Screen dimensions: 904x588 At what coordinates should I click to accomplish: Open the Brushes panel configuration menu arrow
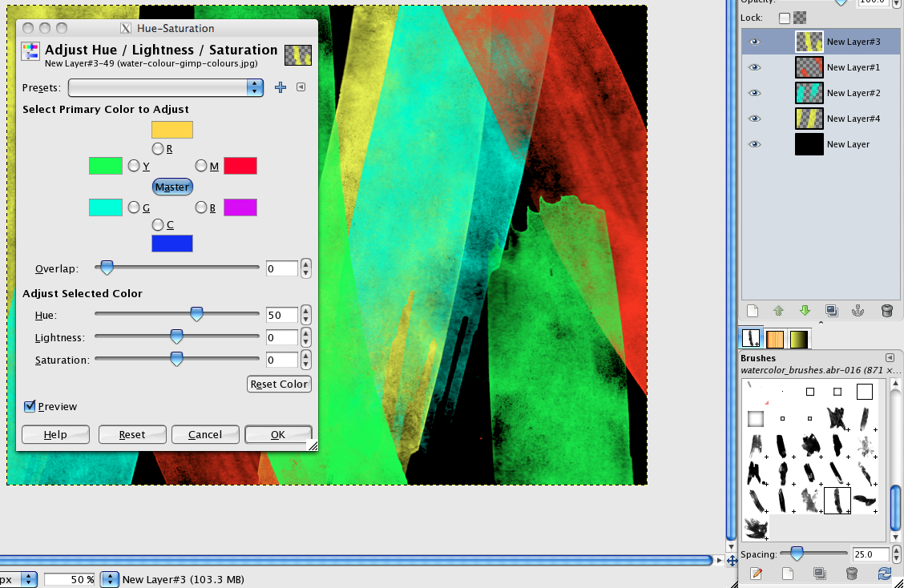(x=890, y=358)
